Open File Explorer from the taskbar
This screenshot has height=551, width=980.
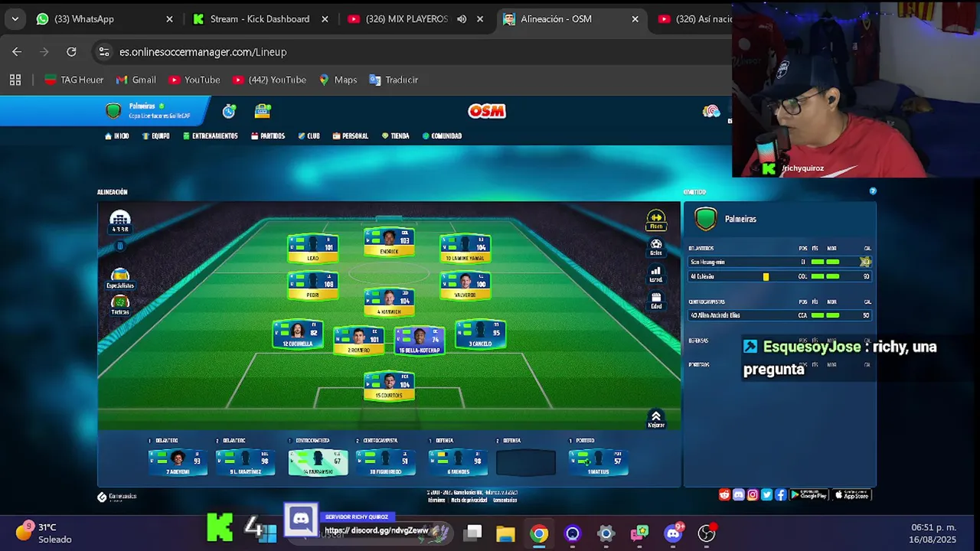tap(505, 533)
